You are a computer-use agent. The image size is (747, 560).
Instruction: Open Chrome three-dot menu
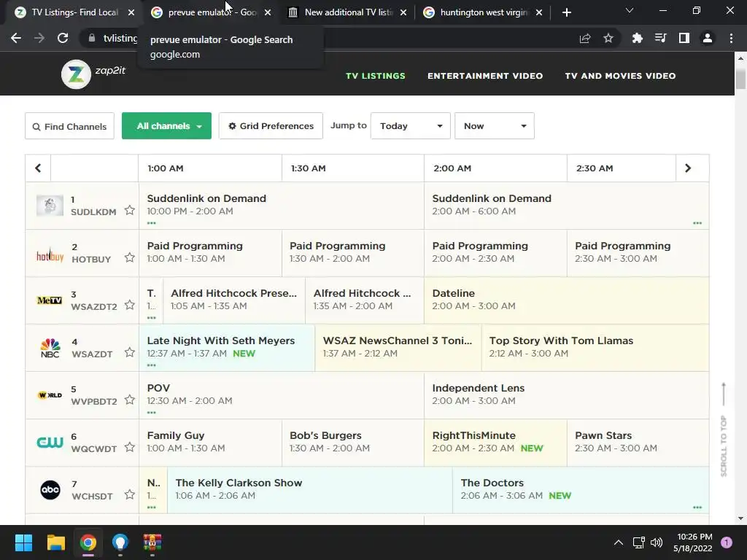731,38
